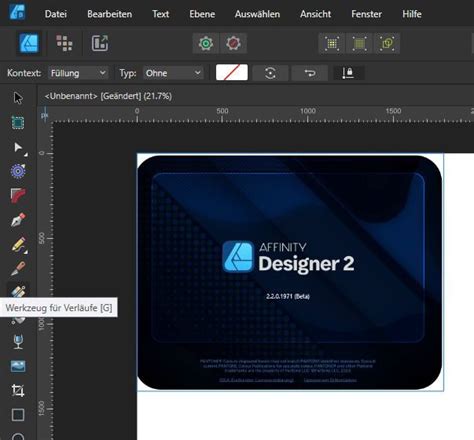Screen dimensions: 474x440
Task: Click the middle green selection-box toolbar icon
Action: [x=359, y=43]
